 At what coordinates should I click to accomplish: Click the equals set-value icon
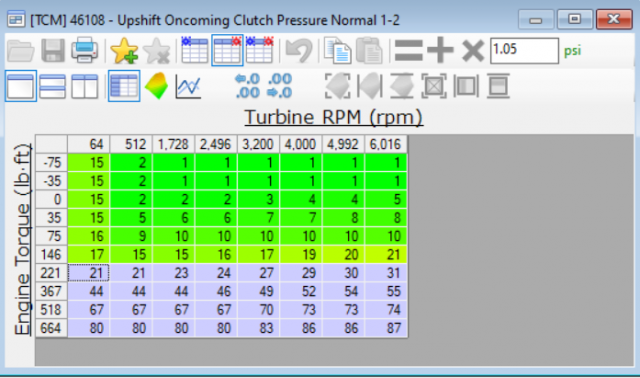coord(409,51)
